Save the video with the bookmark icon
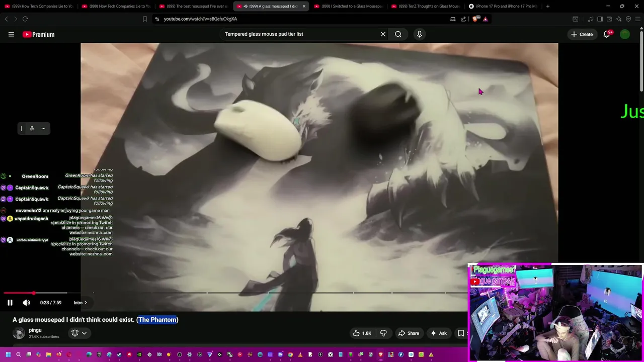The width and height of the screenshot is (644, 362). click(x=461, y=333)
